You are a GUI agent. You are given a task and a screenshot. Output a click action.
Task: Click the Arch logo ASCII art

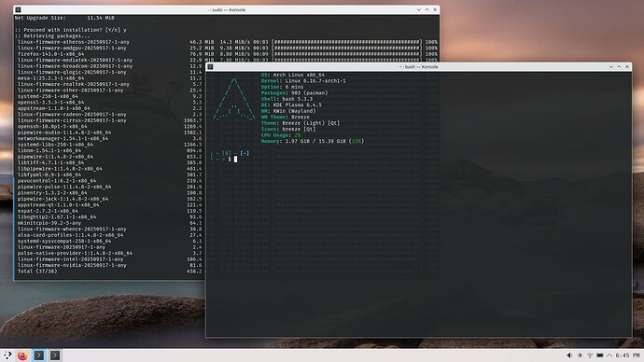(x=233, y=99)
